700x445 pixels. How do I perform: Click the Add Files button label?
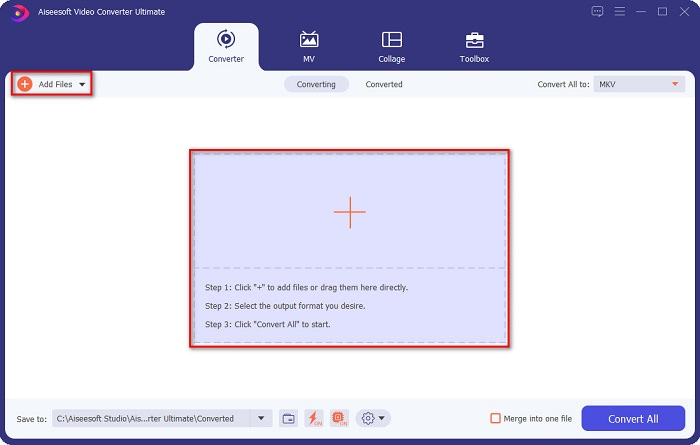point(55,84)
